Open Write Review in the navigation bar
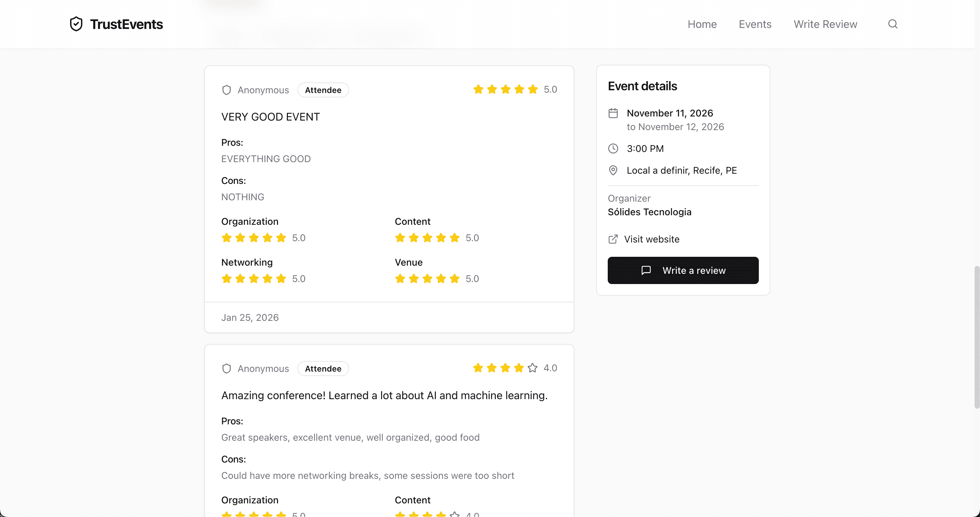The width and height of the screenshot is (980, 517). click(825, 24)
